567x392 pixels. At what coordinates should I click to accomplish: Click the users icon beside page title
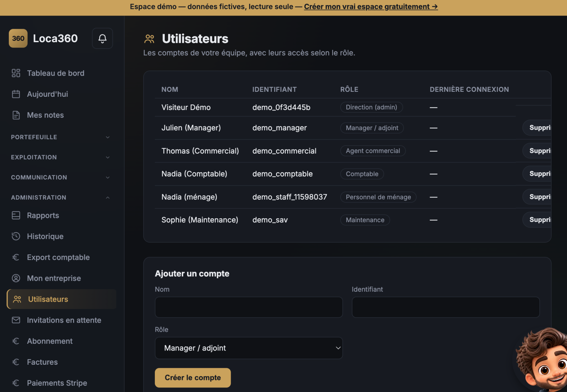point(149,39)
